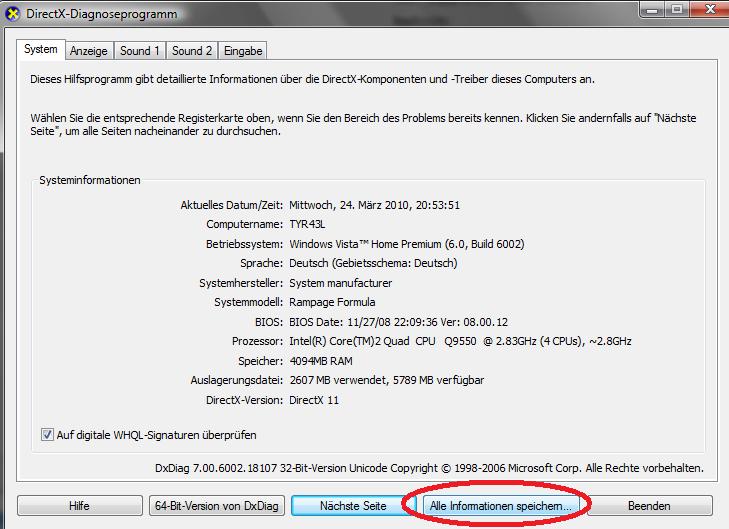Open the Sound 1 tab
This screenshot has height=529, width=729.
139,51
